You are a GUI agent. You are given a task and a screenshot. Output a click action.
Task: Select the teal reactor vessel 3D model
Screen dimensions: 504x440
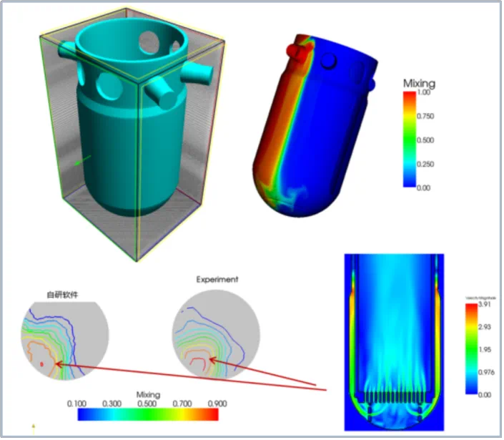[135, 116]
